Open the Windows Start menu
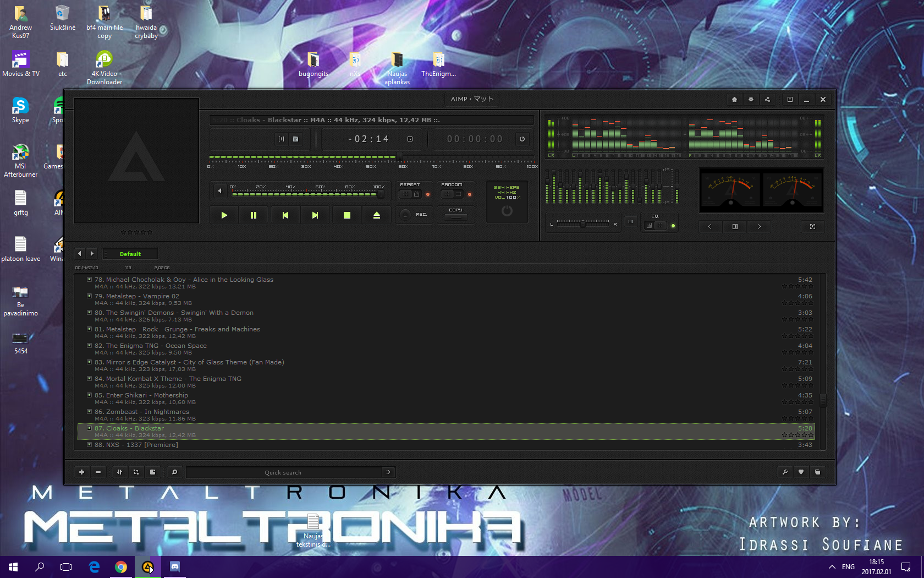This screenshot has height=578, width=924. point(13,567)
